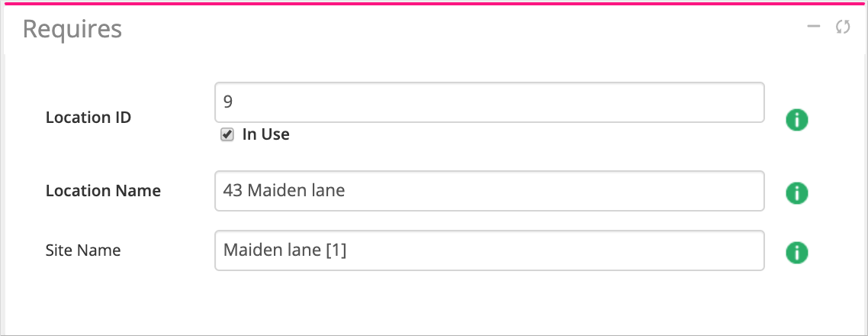The height and width of the screenshot is (336, 868).
Task: Click the "Location ID" field label
Action: pyautogui.click(x=88, y=118)
